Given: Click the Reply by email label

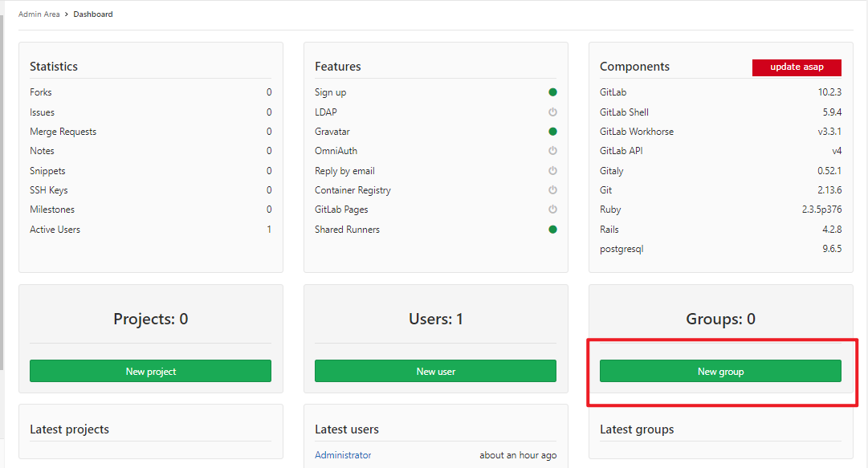Looking at the screenshot, I should 345,171.
